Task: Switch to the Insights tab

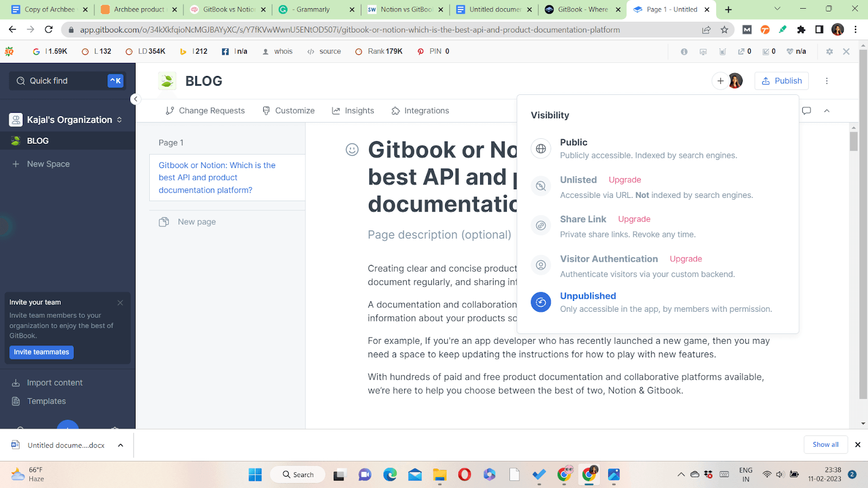Action: point(353,111)
